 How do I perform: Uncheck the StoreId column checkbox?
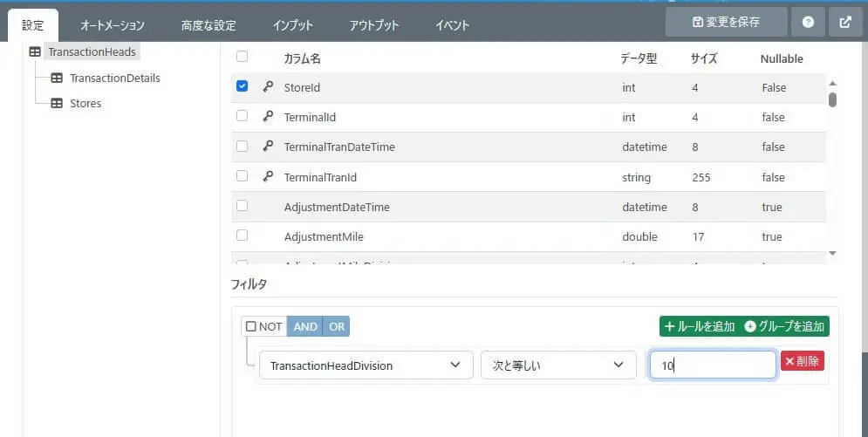(242, 85)
